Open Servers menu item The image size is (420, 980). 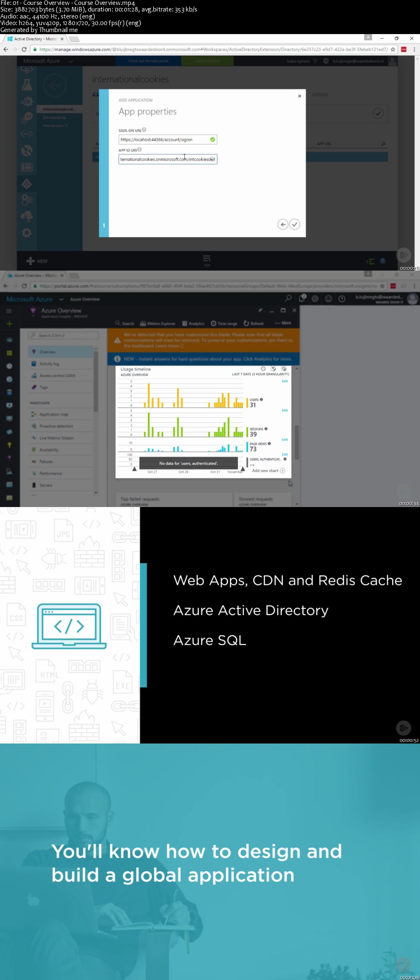pyautogui.click(x=61, y=485)
